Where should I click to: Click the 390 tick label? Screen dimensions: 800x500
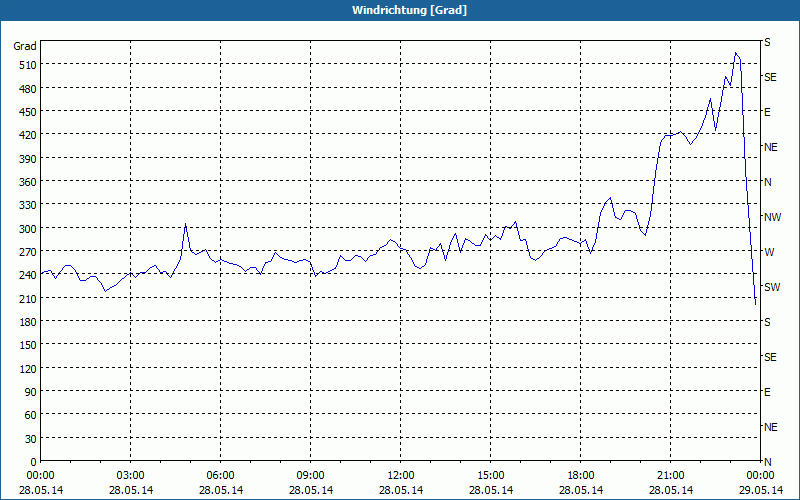[28, 159]
